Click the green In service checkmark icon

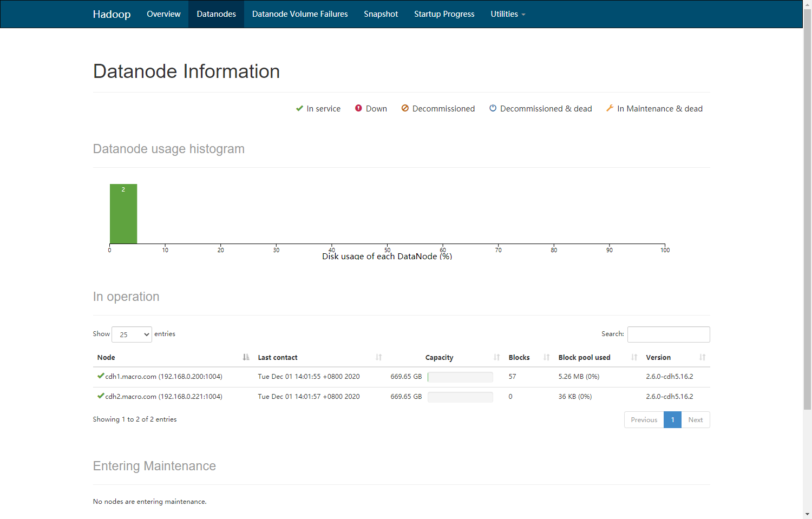pyautogui.click(x=299, y=108)
